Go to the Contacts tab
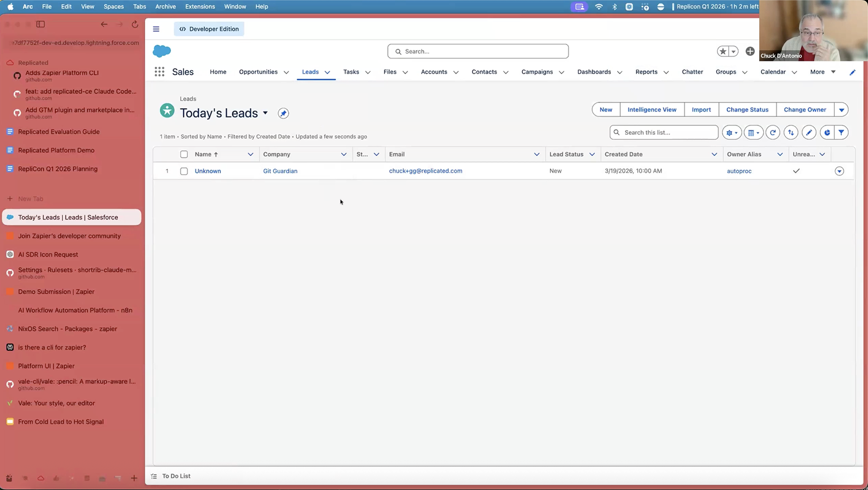This screenshot has height=490, width=868. click(x=484, y=72)
